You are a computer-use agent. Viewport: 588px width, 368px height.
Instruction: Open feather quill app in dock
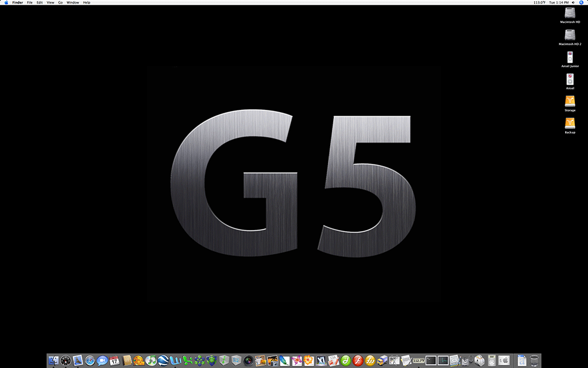coord(284,361)
